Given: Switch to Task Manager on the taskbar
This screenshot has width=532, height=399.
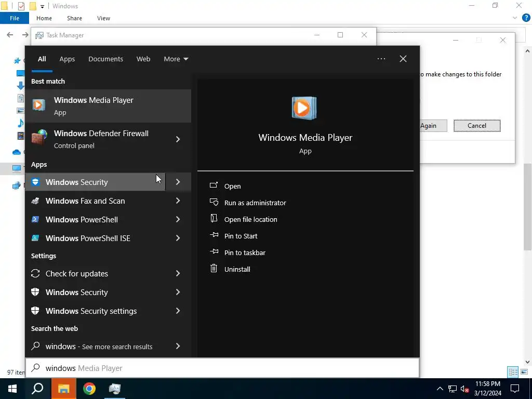Looking at the screenshot, I should click(x=115, y=389).
